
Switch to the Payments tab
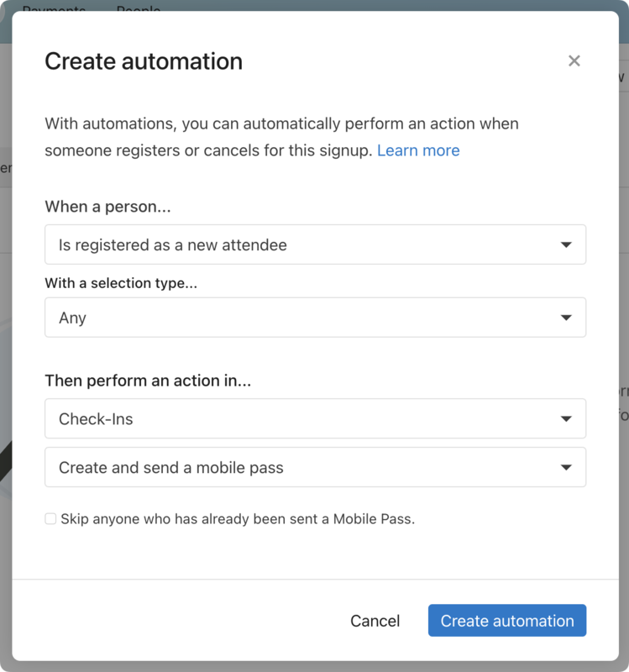tap(55, 10)
